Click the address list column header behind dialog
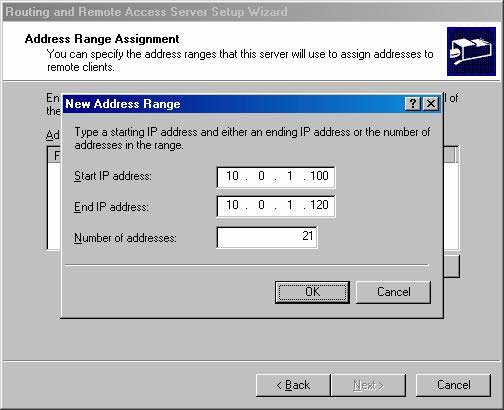Screen dimensions: 504x410 tap(54, 155)
